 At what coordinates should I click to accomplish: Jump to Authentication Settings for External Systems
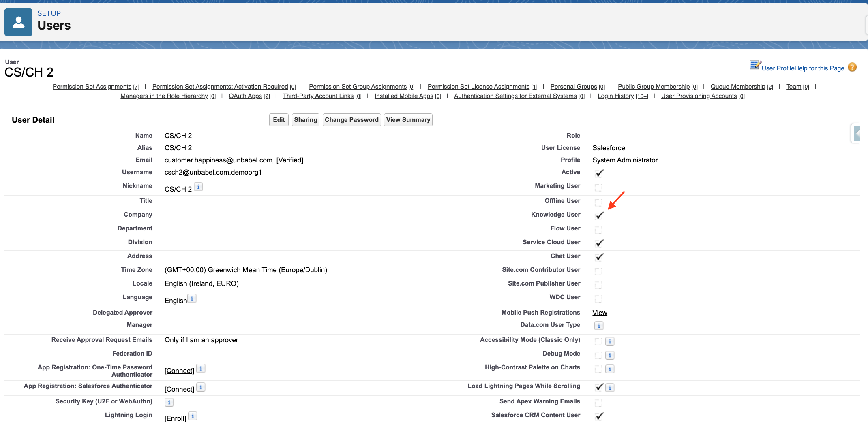tap(519, 96)
